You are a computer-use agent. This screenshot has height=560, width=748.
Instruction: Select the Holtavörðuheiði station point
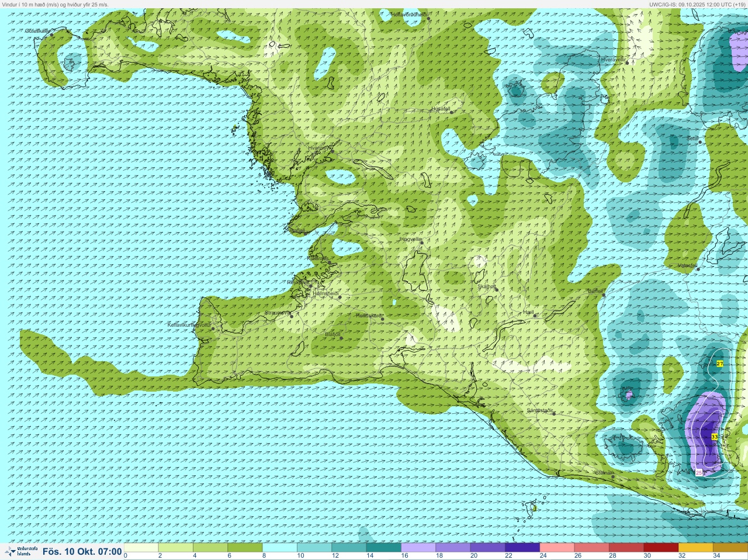tap(428, 19)
